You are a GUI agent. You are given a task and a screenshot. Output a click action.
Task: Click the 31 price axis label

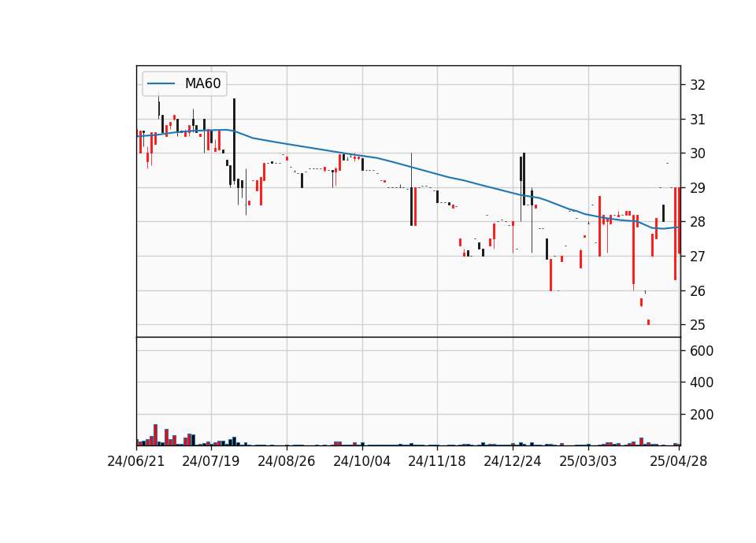coord(697,119)
